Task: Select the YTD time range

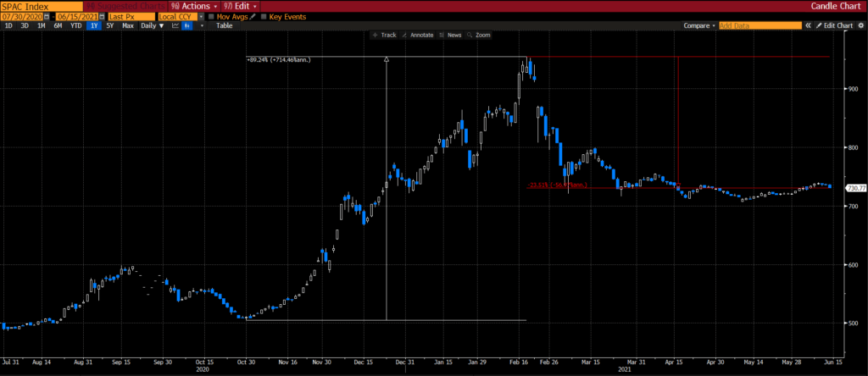Action: click(x=75, y=25)
